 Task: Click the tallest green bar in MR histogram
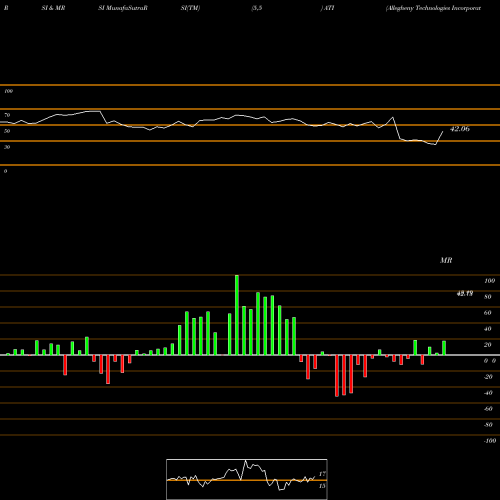pos(237,315)
